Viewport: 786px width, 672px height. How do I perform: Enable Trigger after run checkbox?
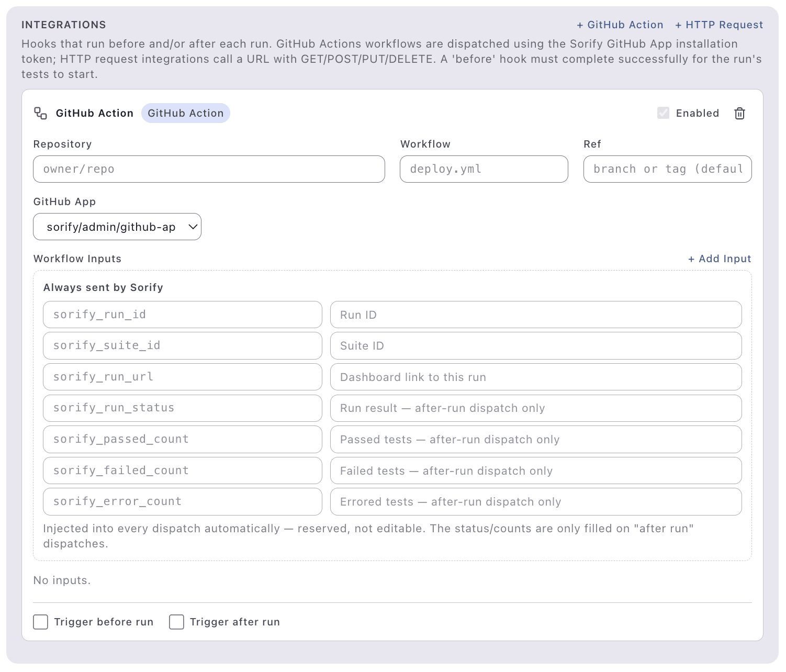coord(176,622)
